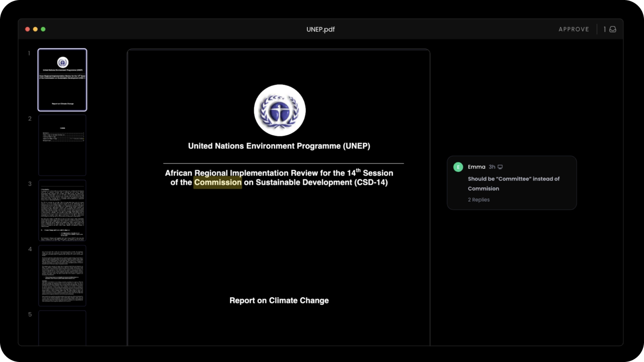Screen dimensions: 644x362
Task: Open Emma's comment about Committee
Action: coord(512,183)
